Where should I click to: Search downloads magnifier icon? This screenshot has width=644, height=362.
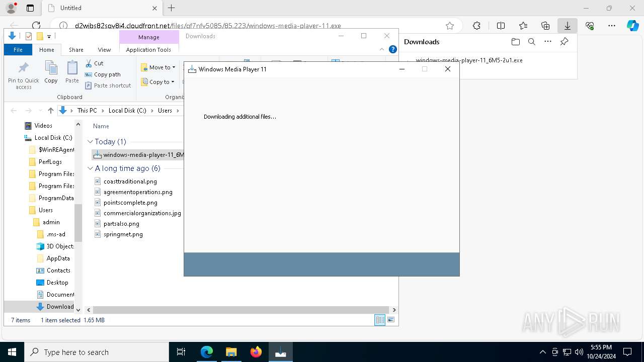tap(531, 42)
